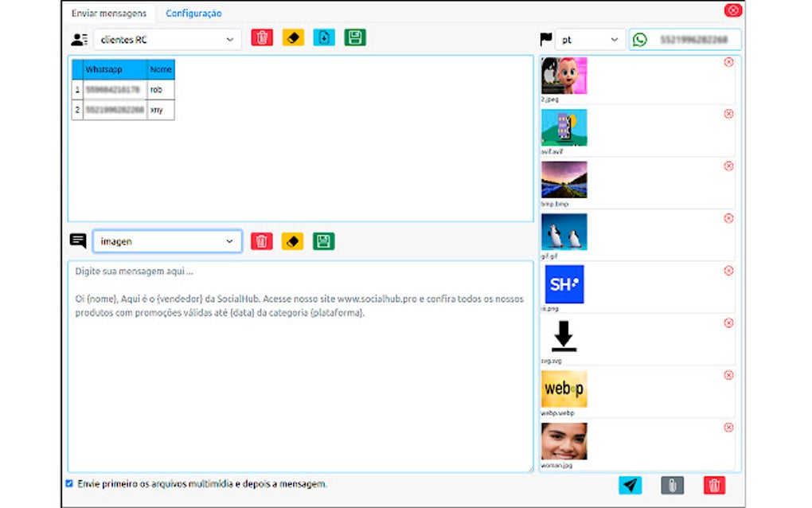This screenshot has height=508, width=812.
Task: Switch to the Configuração tab
Action: (x=193, y=13)
